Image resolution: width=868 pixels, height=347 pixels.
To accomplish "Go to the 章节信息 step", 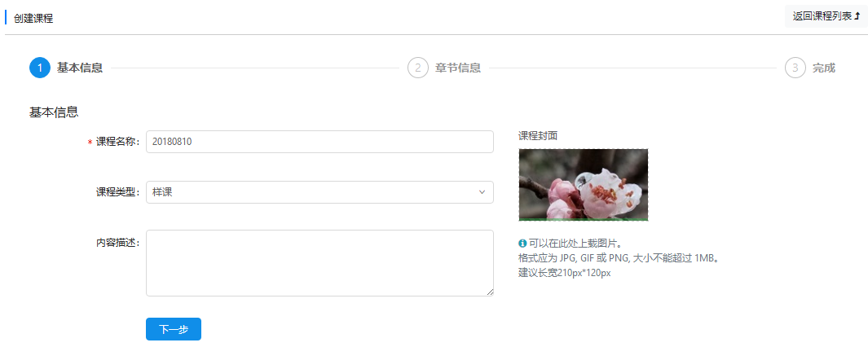I will pyautogui.click(x=458, y=68).
